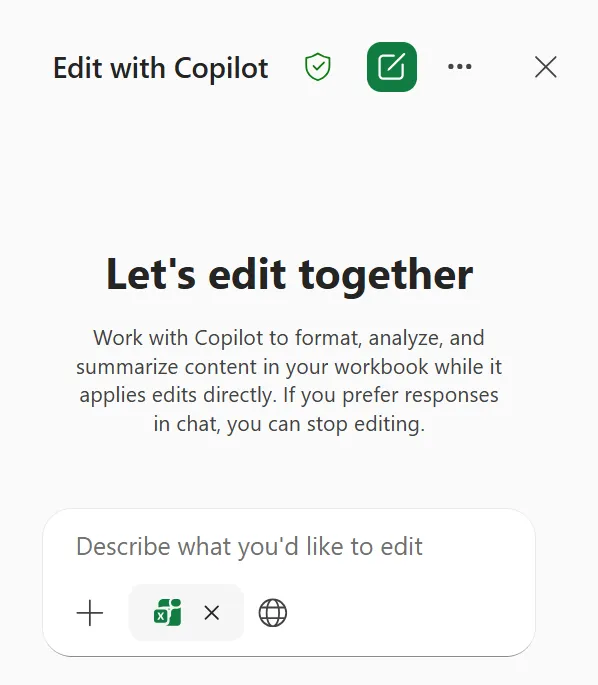Image resolution: width=598 pixels, height=685 pixels.
Task: Remove the attached workbook with the chip X
Action: coord(212,612)
